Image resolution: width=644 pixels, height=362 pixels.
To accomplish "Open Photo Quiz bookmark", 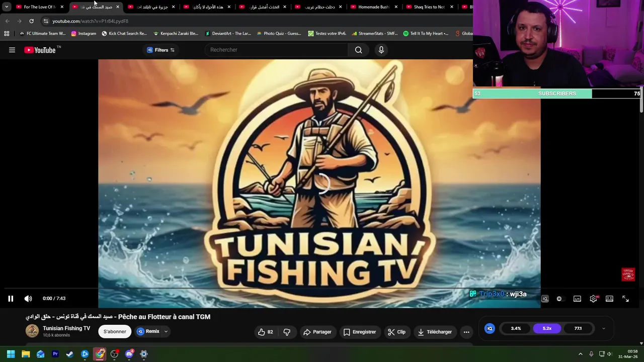I will pyautogui.click(x=279, y=34).
